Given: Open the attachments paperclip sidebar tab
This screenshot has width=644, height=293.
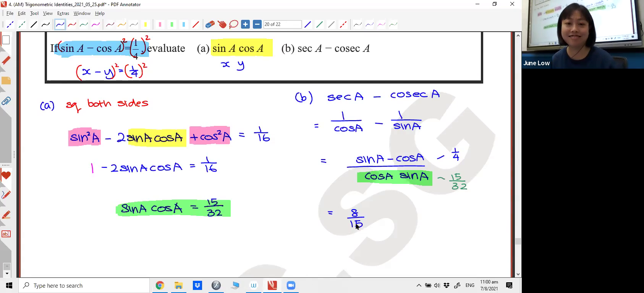Looking at the screenshot, I should (6, 101).
